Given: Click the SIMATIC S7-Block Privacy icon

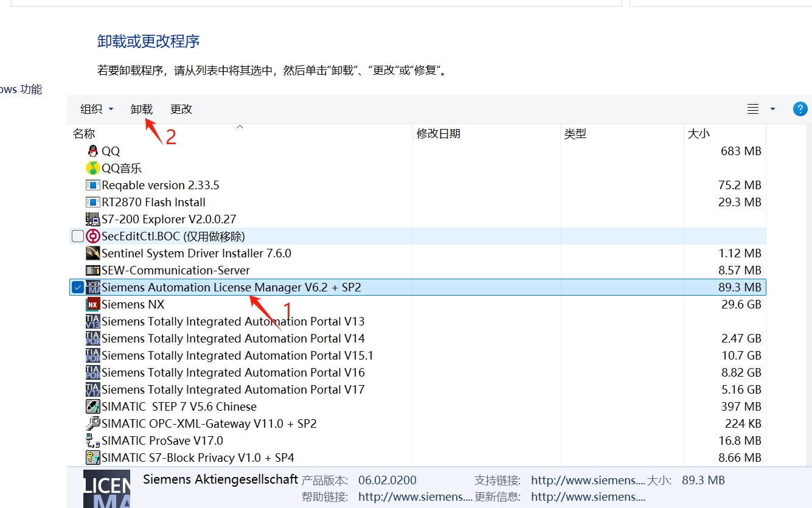Looking at the screenshot, I should coord(92,458).
